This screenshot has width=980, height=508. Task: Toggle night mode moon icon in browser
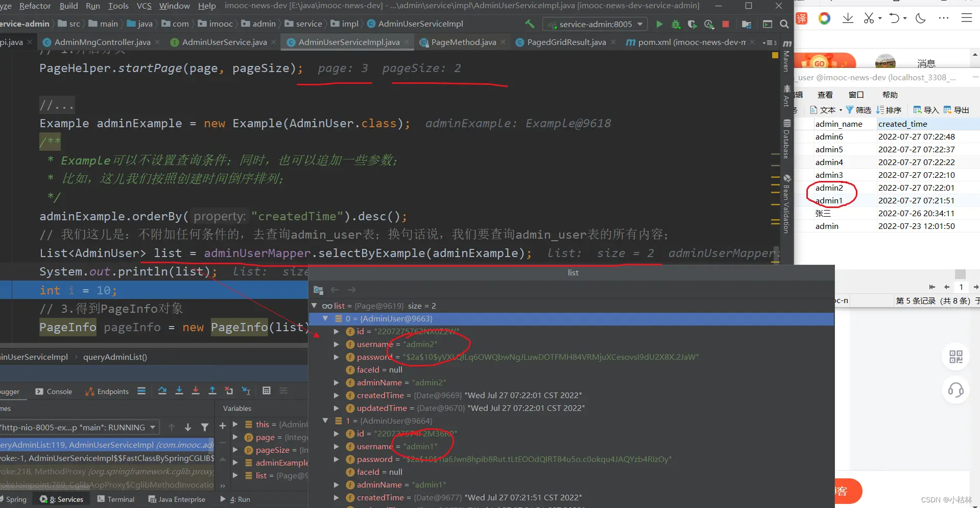click(921, 19)
